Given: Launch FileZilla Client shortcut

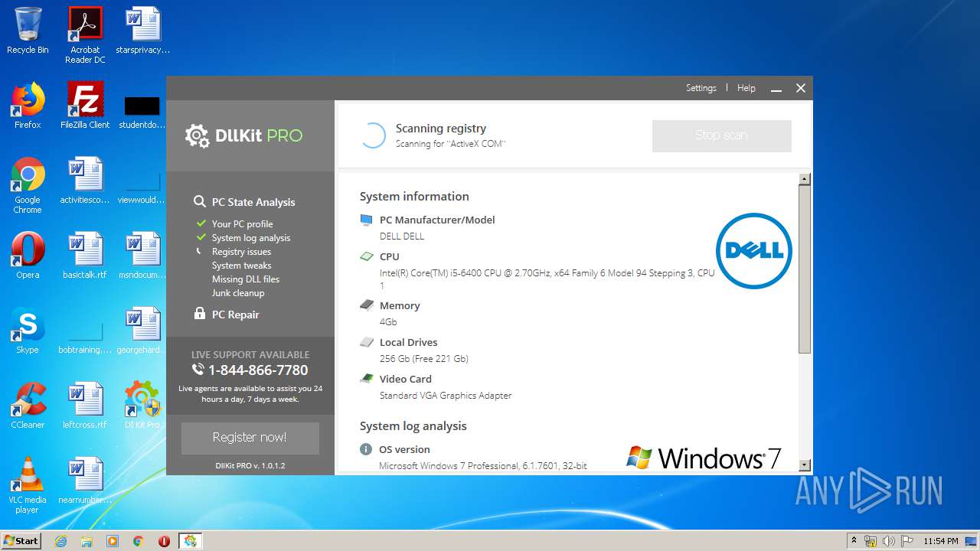Looking at the screenshot, I should 85,106.
